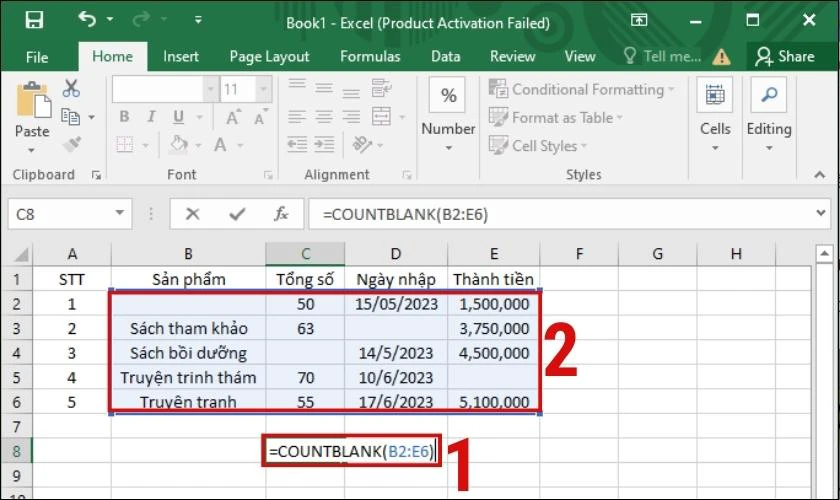The height and width of the screenshot is (500, 840).
Task: Open the Insert Function dialog
Action: [281, 214]
